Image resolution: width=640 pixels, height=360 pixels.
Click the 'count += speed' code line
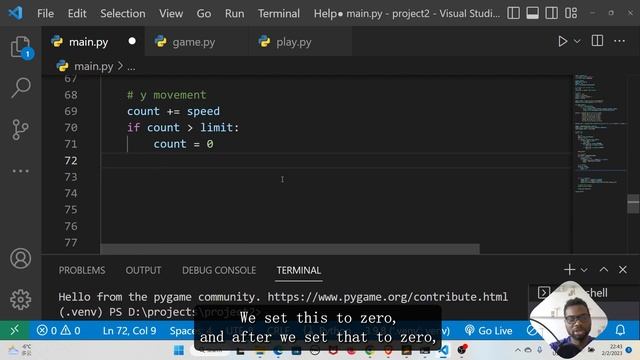[x=173, y=111]
